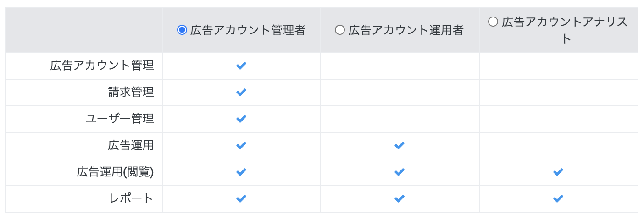Click the 広告アカウント運用者 column header text
Screen dimensions: 644x220
pos(406,30)
